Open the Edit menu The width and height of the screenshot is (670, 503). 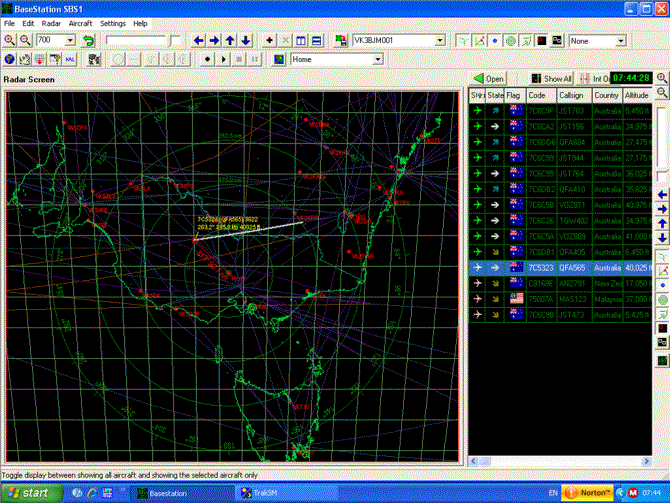pyautogui.click(x=28, y=24)
